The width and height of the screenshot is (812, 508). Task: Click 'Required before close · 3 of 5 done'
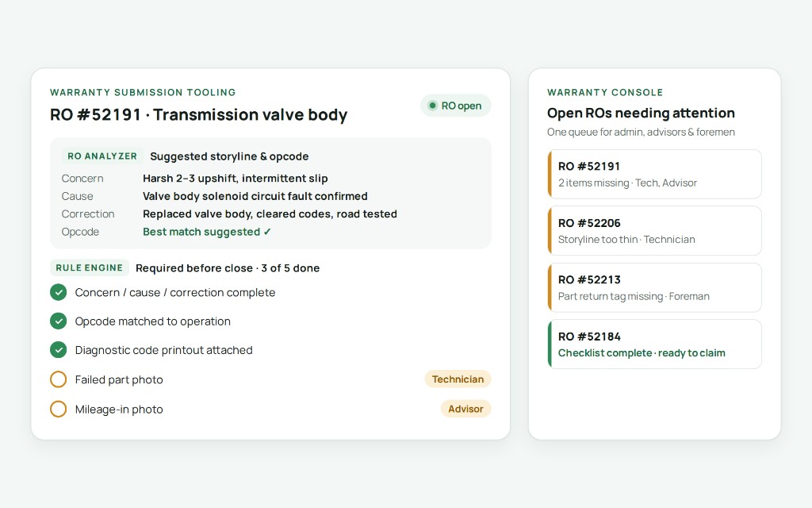(228, 268)
